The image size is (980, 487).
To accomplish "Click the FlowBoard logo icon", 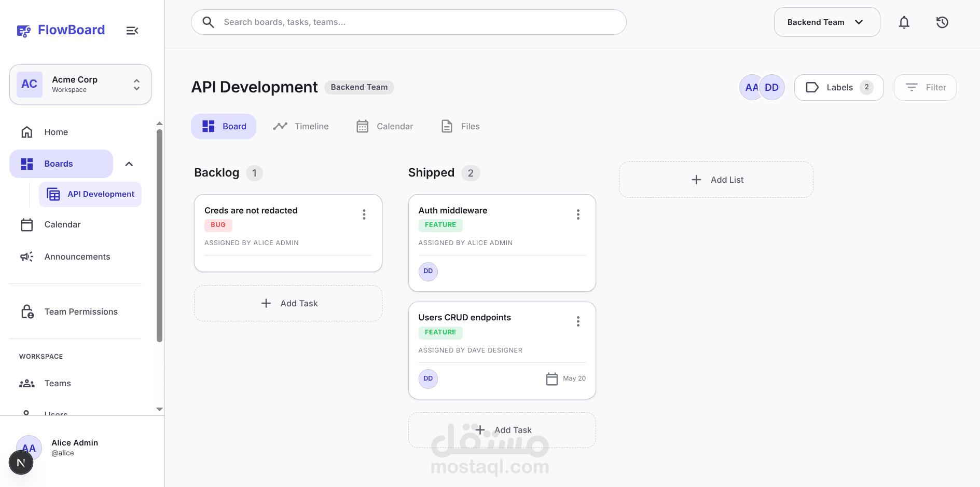I will [24, 31].
